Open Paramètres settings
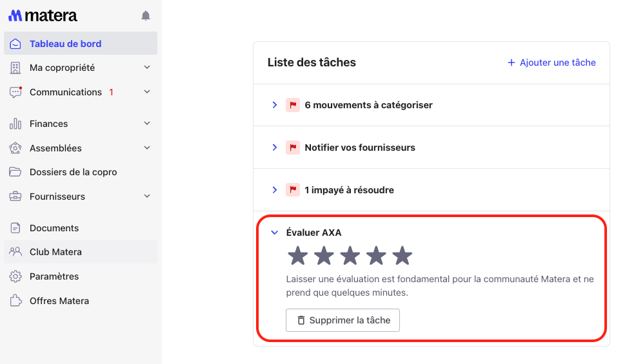This screenshot has width=636, height=364. [54, 276]
